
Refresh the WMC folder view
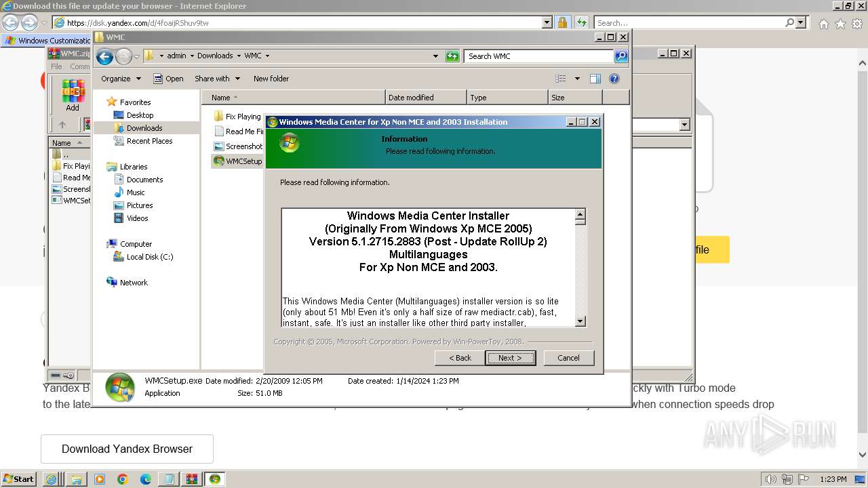click(452, 56)
